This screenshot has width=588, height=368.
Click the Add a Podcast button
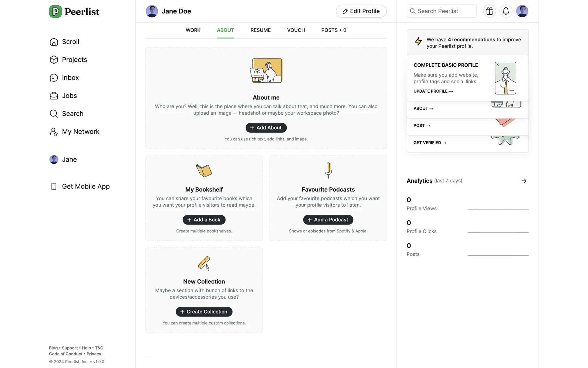(x=328, y=220)
